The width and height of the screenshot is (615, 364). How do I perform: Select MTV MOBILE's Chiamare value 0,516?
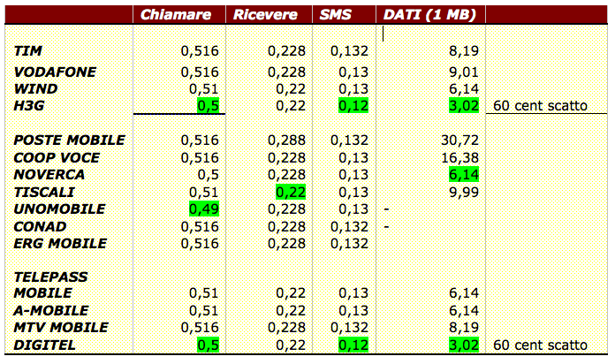click(x=200, y=328)
